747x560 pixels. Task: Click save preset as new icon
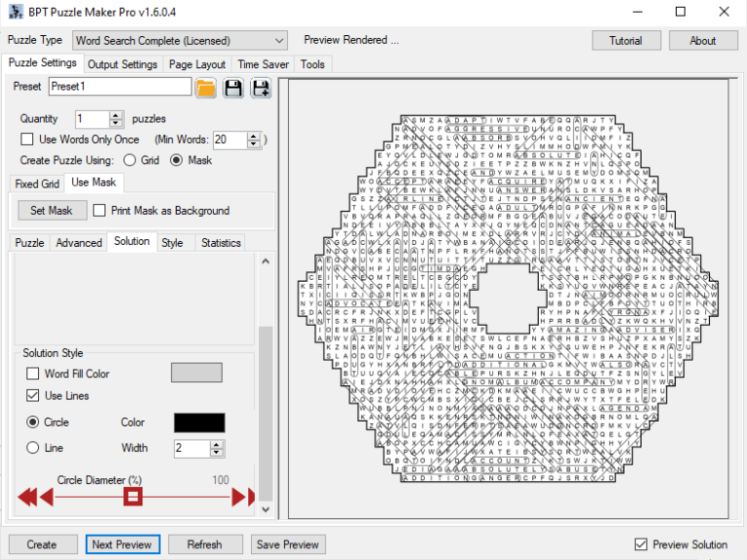[x=260, y=88]
